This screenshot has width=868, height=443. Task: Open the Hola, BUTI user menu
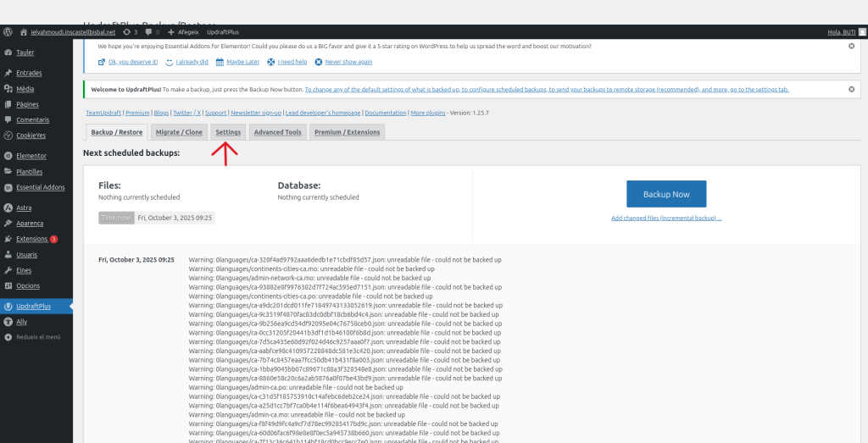tap(843, 32)
